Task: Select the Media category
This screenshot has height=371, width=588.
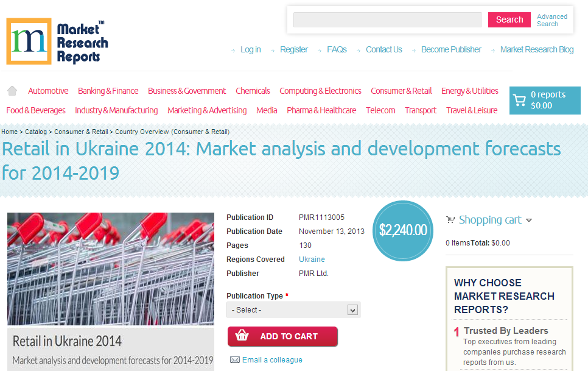Action: [267, 110]
